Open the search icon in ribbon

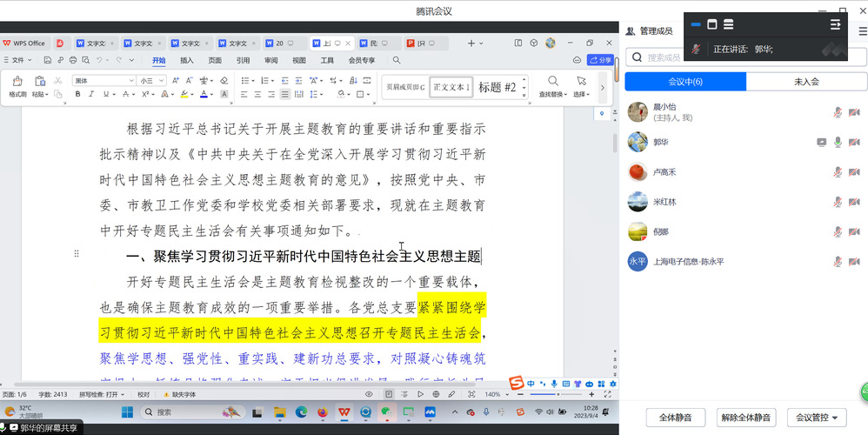click(x=397, y=60)
